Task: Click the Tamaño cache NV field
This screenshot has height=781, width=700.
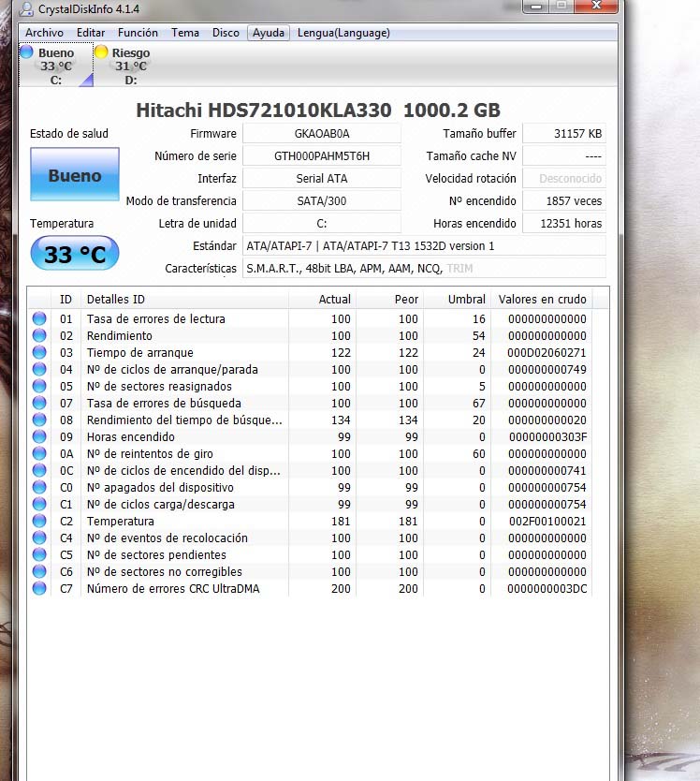Action: [x=564, y=155]
